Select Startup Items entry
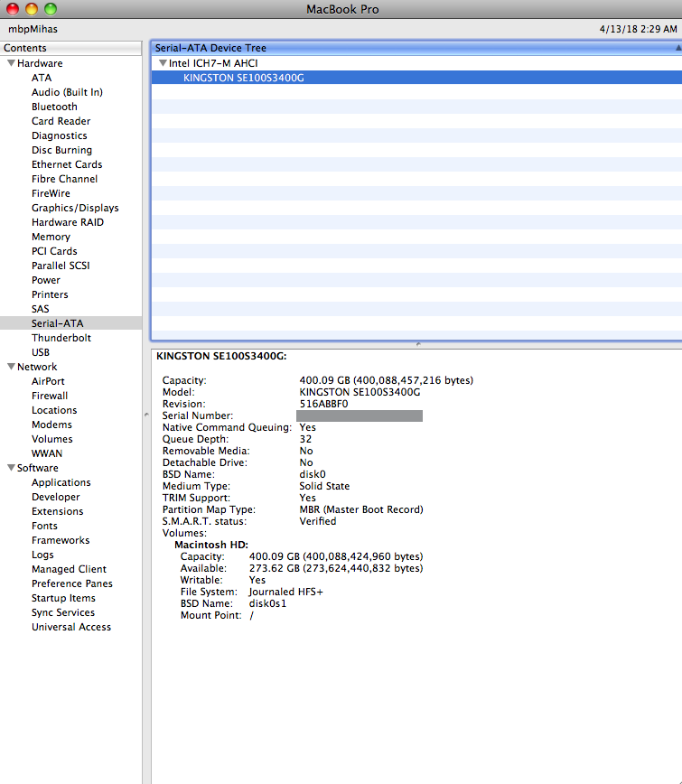Image resolution: width=682 pixels, height=784 pixels. 63,598
